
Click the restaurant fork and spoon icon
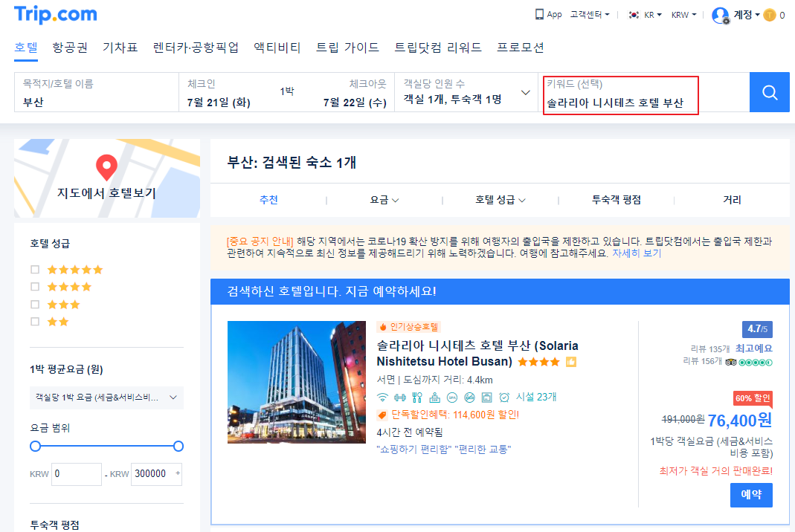[417, 398]
